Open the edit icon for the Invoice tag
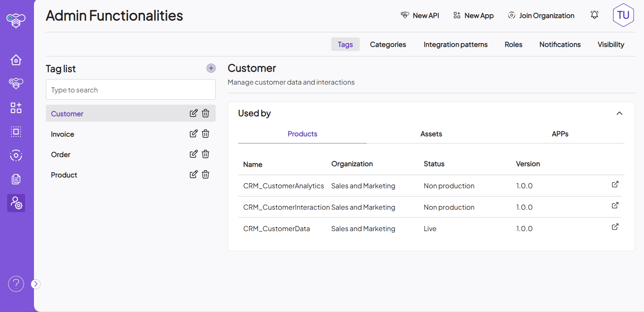This screenshot has height=312, width=644. pyautogui.click(x=194, y=134)
